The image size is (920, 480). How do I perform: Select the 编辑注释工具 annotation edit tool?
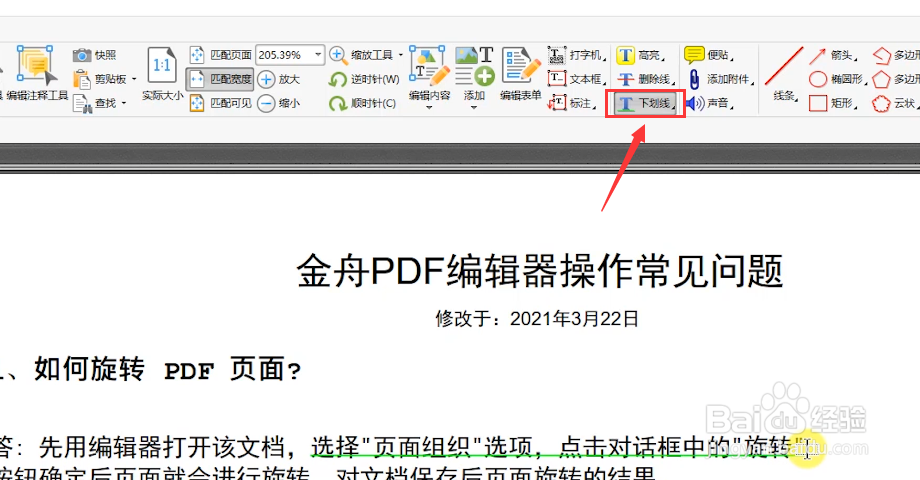pyautogui.click(x=37, y=73)
